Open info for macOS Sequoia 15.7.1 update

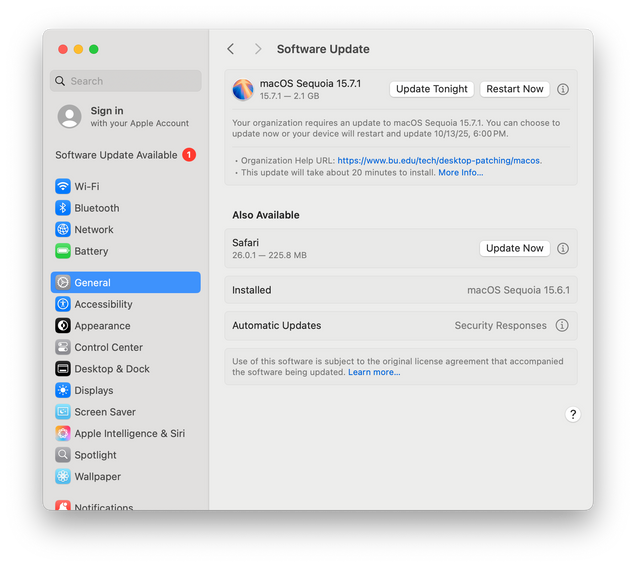(x=563, y=89)
